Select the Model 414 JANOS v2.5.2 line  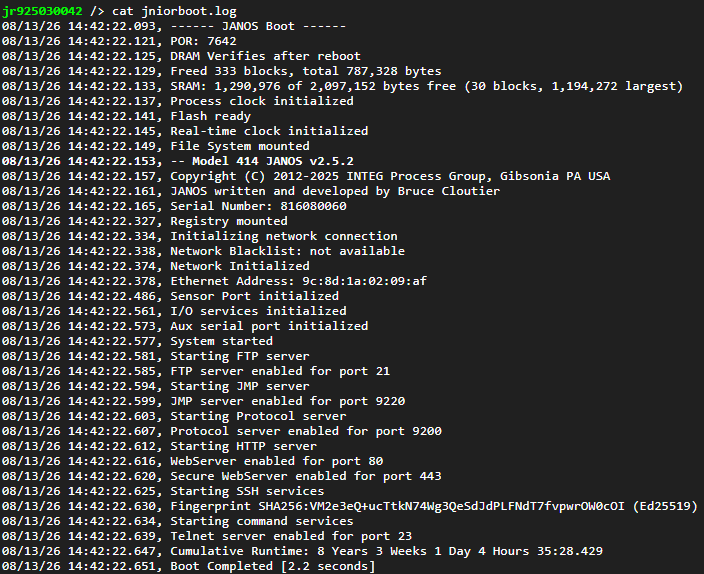(x=178, y=161)
